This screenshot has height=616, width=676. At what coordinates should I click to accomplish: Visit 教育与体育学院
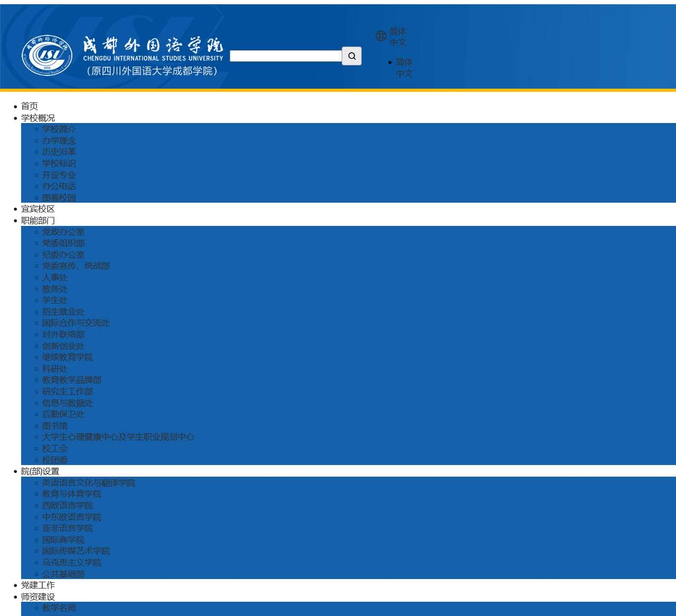(72, 494)
